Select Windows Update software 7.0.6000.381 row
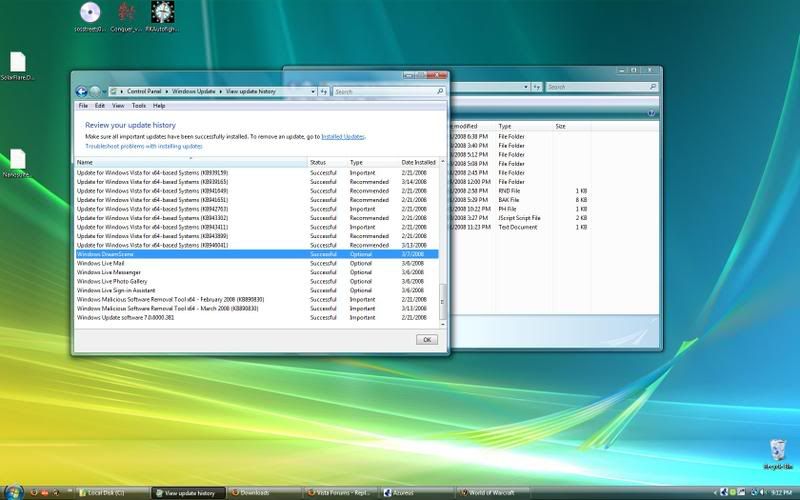Image resolution: width=800 pixels, height=500 pixels. click(x=257, y=317)
